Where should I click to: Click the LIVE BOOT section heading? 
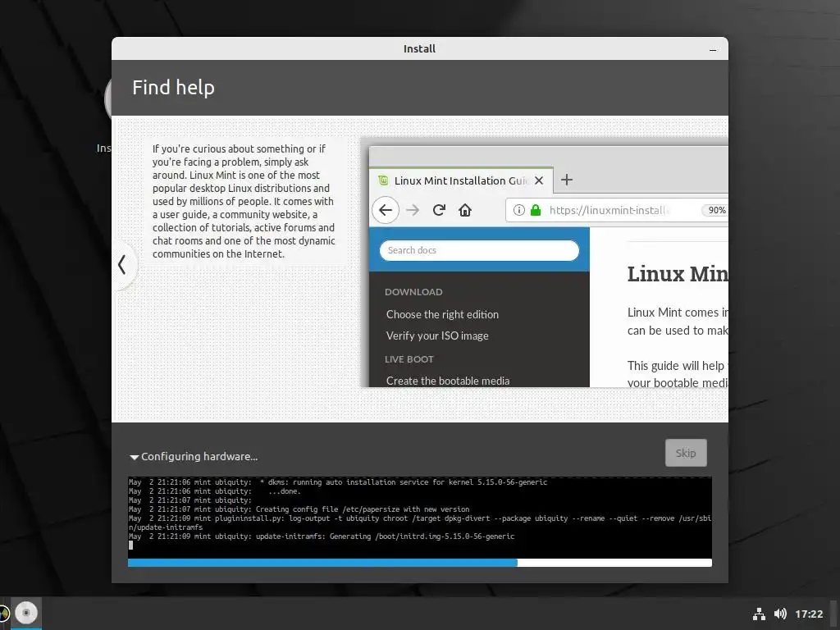coord(409,359)
